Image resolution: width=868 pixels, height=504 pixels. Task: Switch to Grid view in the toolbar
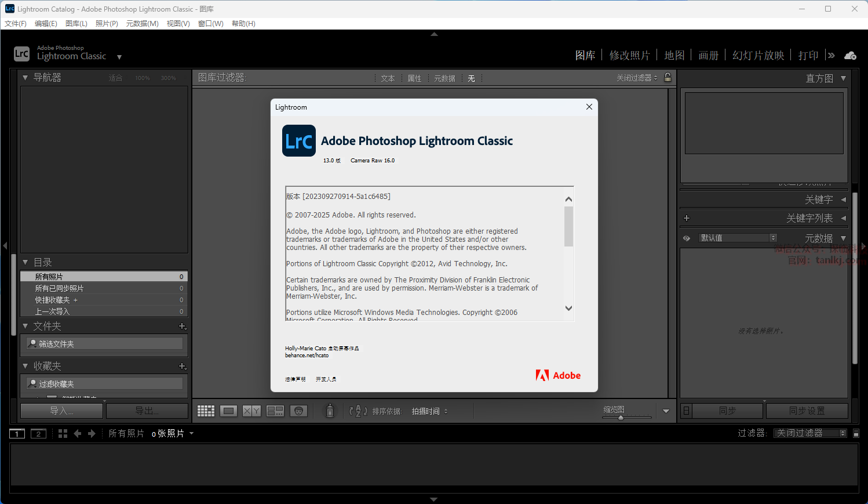[206, 411]
